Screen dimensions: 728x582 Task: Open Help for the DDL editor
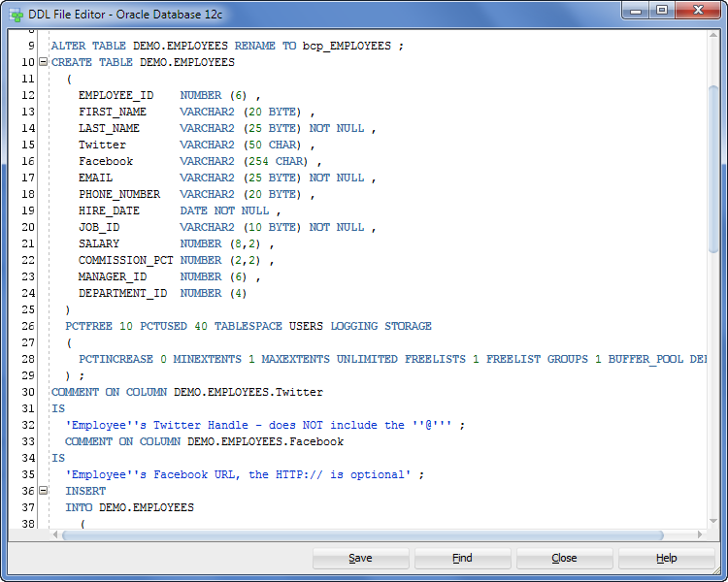(x=666, y=558)
